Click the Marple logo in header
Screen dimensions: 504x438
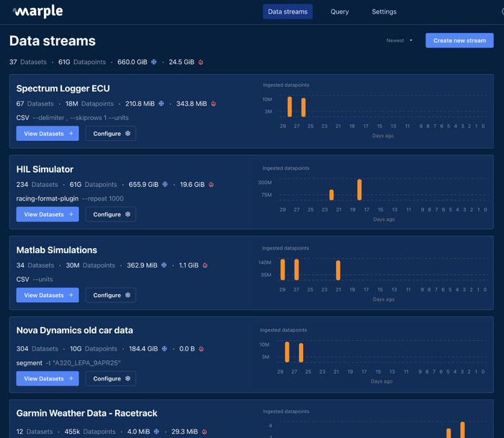click(x=37, y=12)
